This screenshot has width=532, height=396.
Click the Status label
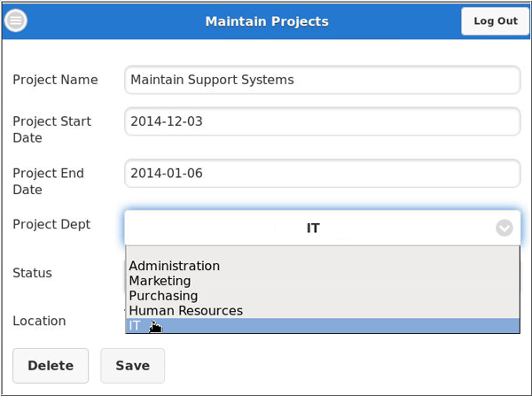(x=32, y=273)
